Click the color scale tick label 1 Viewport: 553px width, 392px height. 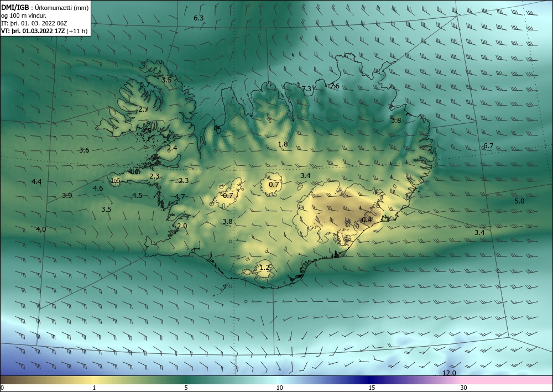94,388
